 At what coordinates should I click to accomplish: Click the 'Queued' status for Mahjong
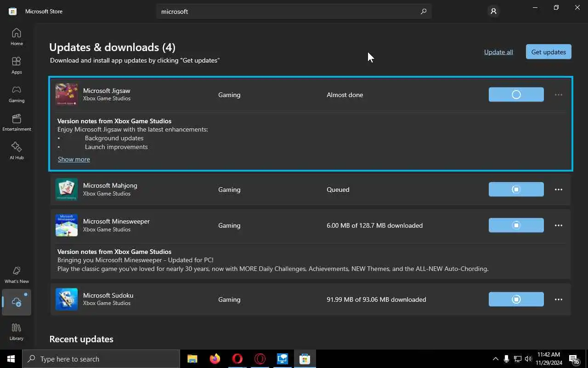(x=338, y=190)
